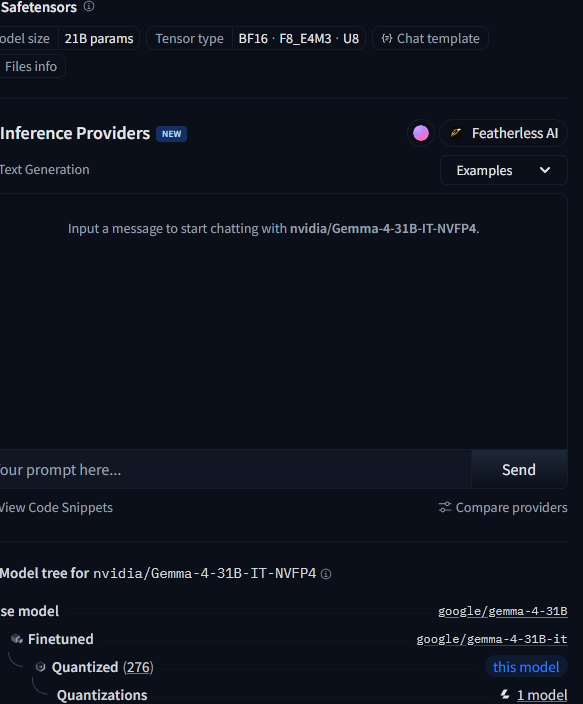Click the Compare providers sliders icon
The width and height of the screenshot is (583, 704).
(x=445, y=507)
